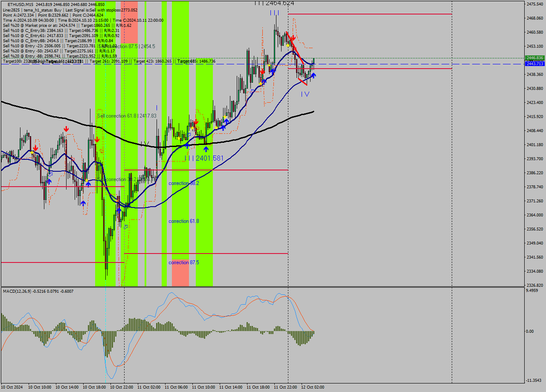Click the '11 Oct 02:00' time label

pyautogui.click(x=149, y=387)
